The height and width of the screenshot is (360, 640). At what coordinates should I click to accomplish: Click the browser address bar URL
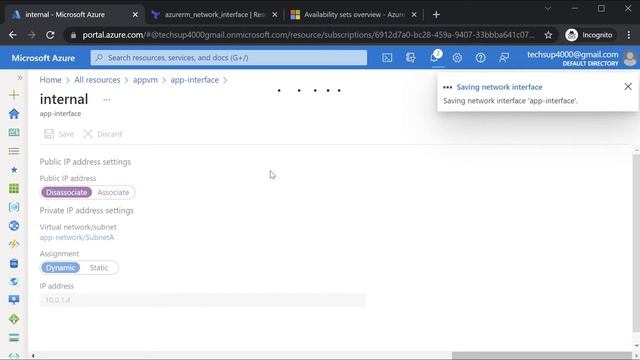tap(308, 35)
